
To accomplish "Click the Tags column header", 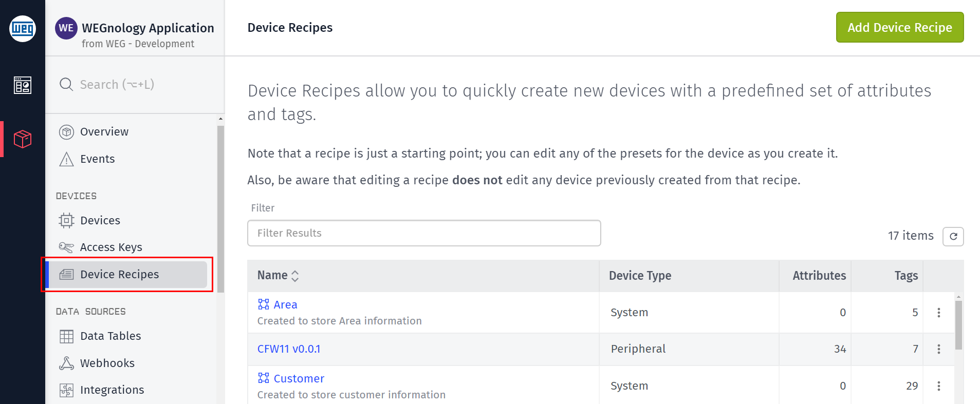I will (906, 276).
